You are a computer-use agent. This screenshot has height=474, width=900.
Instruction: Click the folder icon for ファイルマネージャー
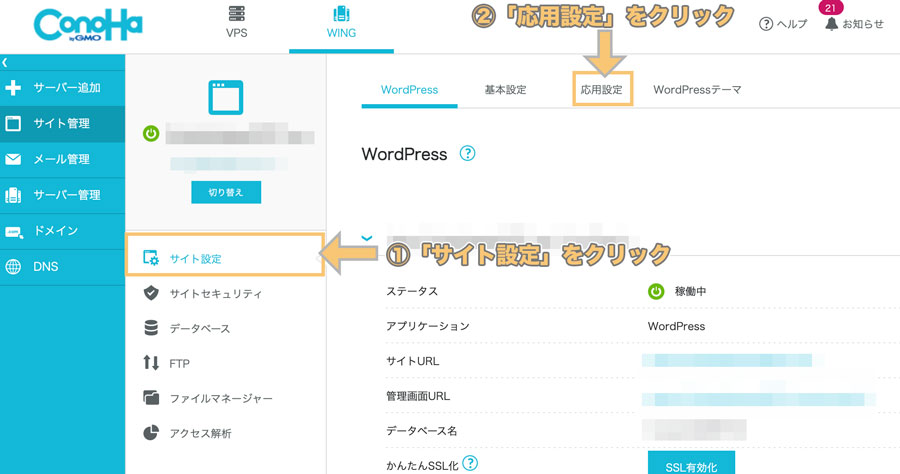[x=151, y=398]
